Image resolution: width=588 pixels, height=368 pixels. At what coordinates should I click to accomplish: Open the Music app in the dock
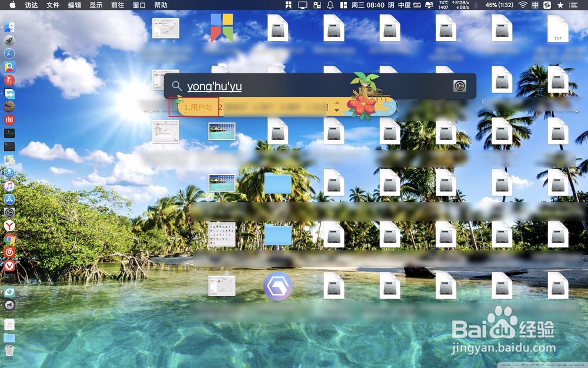[9, 187]
